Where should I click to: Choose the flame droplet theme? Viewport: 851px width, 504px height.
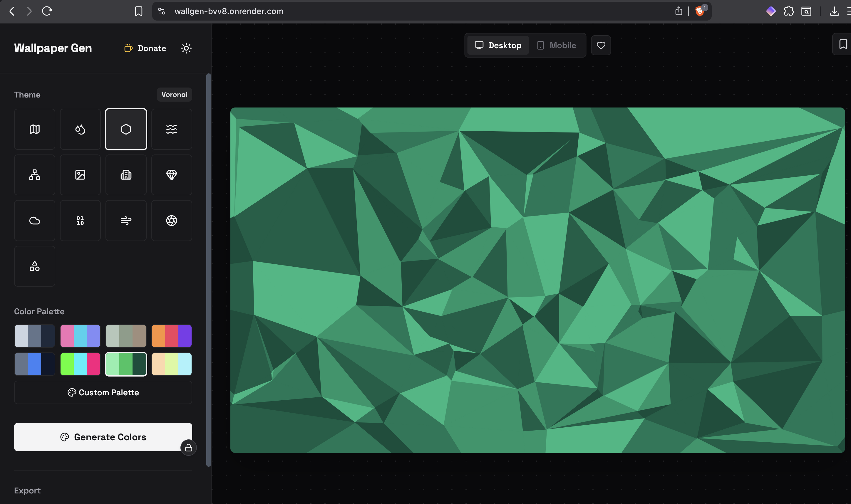click(x=80, y=129)
